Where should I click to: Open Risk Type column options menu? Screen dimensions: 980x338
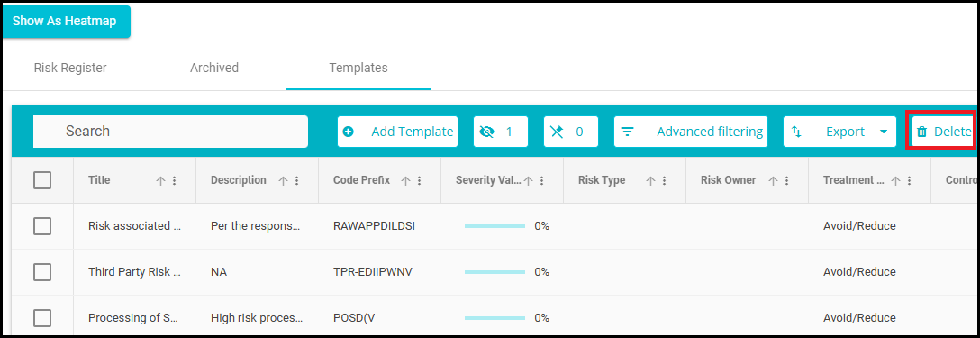665,181
